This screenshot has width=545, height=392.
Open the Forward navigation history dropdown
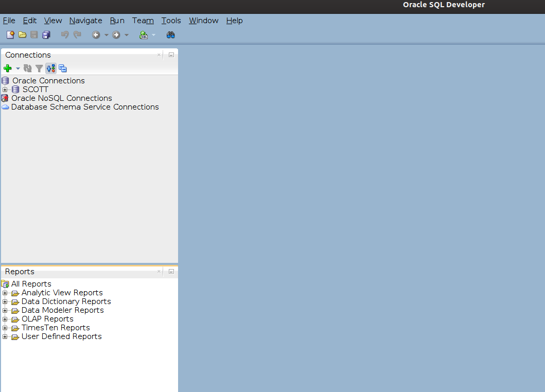click(x=127, y=35)
